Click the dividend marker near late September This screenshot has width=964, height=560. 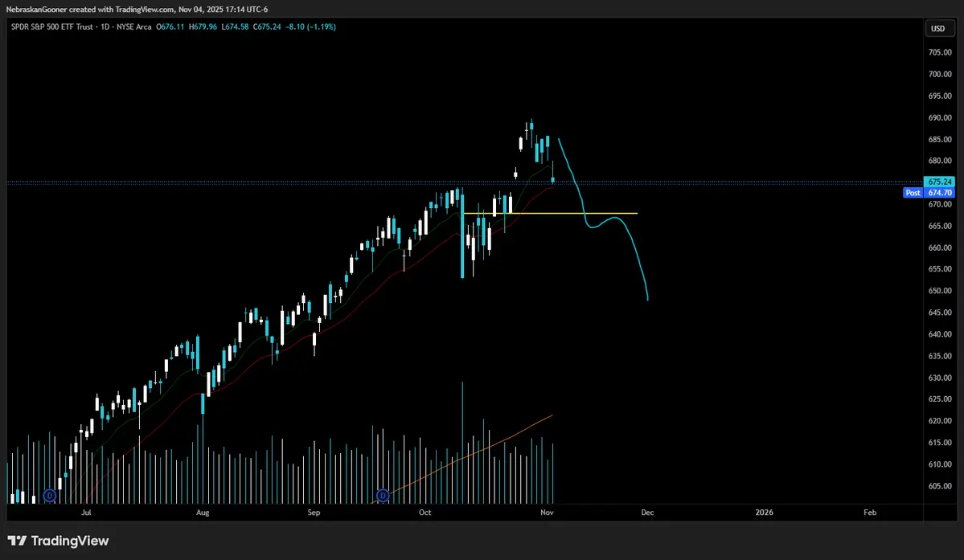click(383, 496)
